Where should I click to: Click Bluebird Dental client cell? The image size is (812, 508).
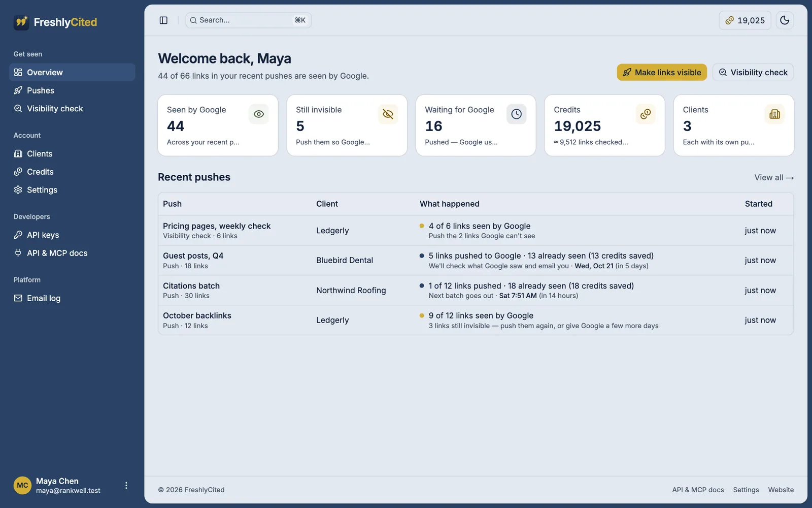tap(345, 260)
